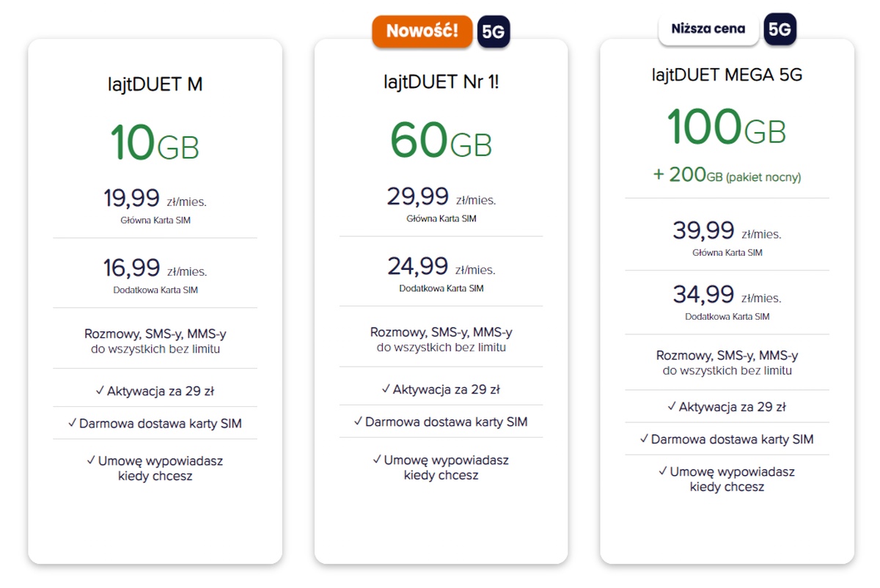
Task: Click the 24,99 zł/mies. additional SIM price
Action: [x=441, y=267]
